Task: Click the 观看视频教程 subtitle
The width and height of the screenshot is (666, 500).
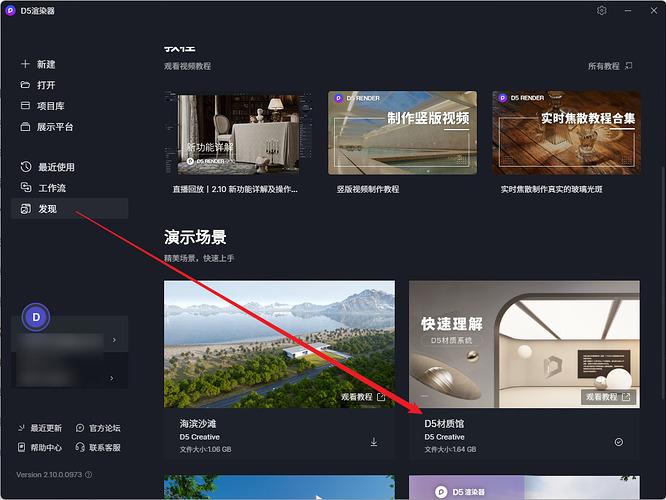Action: tap(187, 66)
